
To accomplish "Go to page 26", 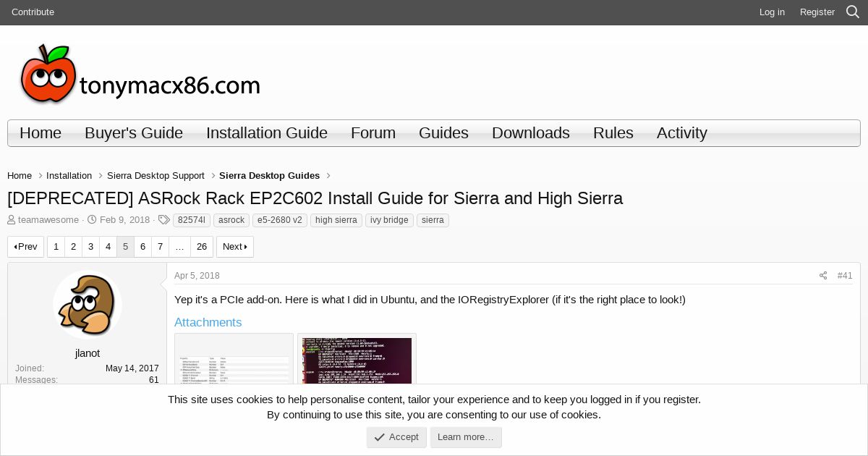I will [x=202, y=247].
